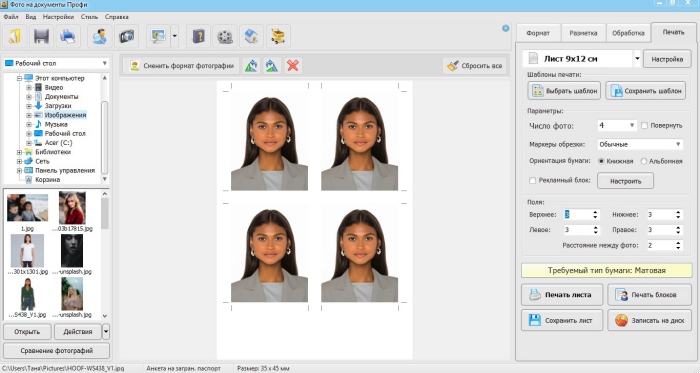Click the Расстояние между фото stepper
700x373 pixels.
pyautogui.click(x=678, y=245)
